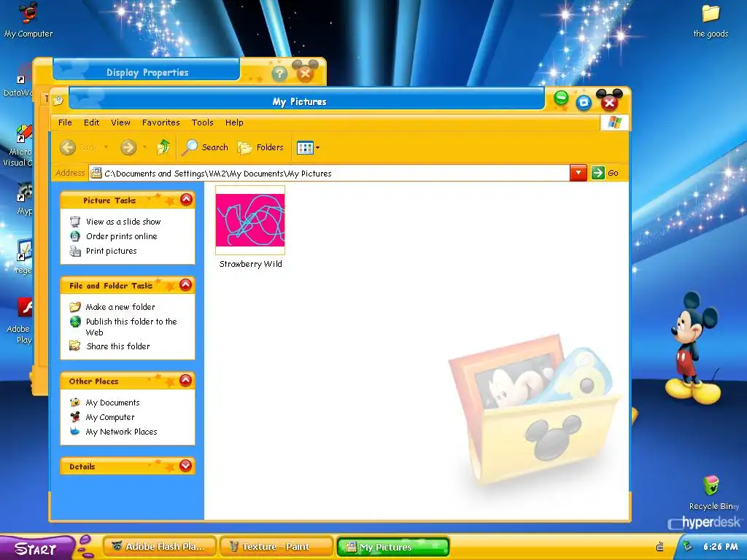Screen dimensions: 747x560
Task: Open the View menu
Action: [120, 122]
